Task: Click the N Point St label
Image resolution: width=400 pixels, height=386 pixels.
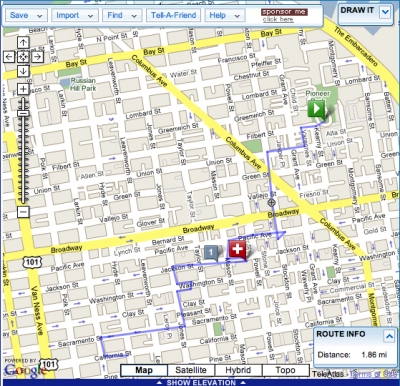Action: click(x=113, y=38)
